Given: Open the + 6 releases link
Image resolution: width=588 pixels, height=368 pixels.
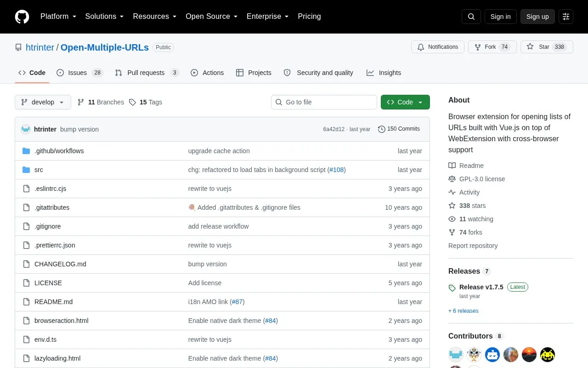Looking at the screenshot, I should [464, 311].
